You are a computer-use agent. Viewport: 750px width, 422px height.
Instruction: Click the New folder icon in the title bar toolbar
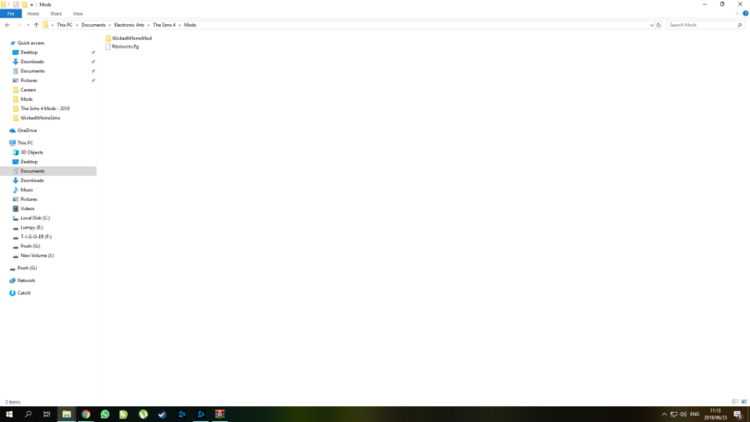(24, 4)
